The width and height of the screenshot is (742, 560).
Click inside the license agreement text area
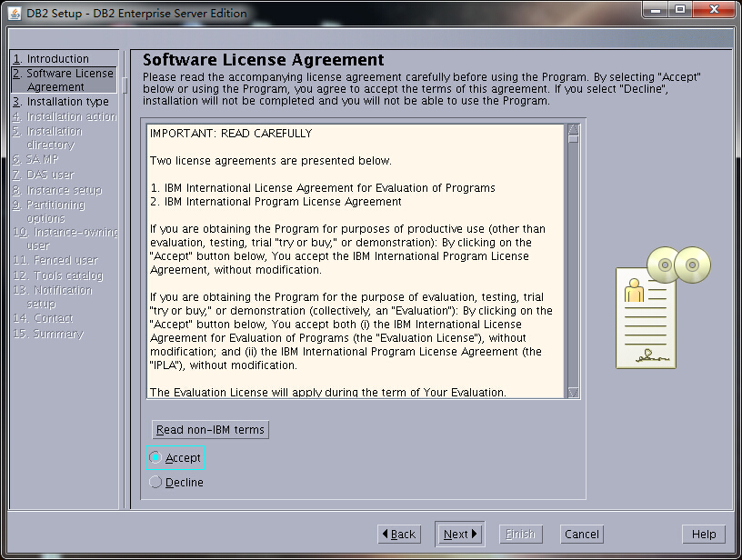coord(356,262)
